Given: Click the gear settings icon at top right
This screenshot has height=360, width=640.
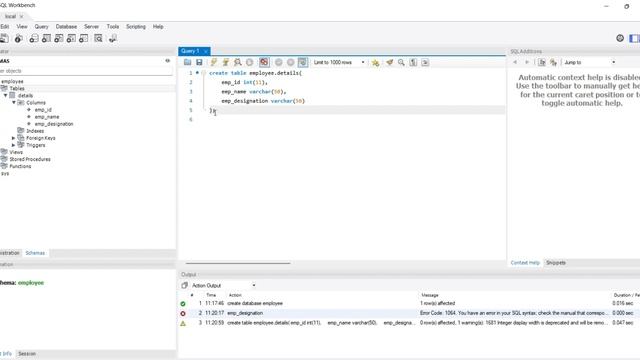Looking at the screenshot, I should coord(620,38).
